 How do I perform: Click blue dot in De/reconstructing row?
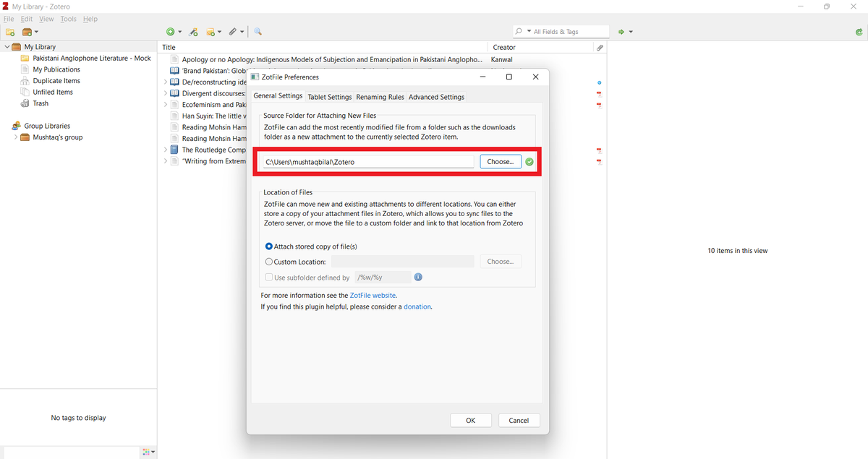599,83
